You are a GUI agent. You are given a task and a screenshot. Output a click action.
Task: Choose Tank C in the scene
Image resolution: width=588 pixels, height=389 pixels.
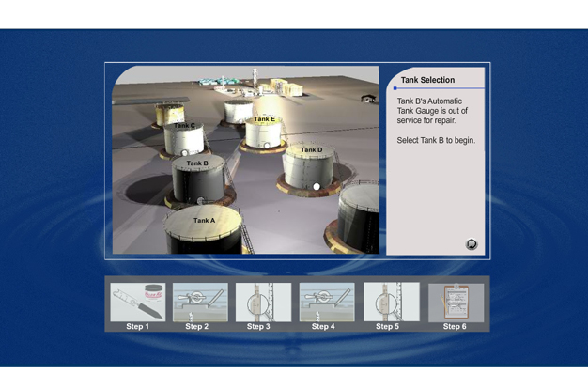point(184,138)
